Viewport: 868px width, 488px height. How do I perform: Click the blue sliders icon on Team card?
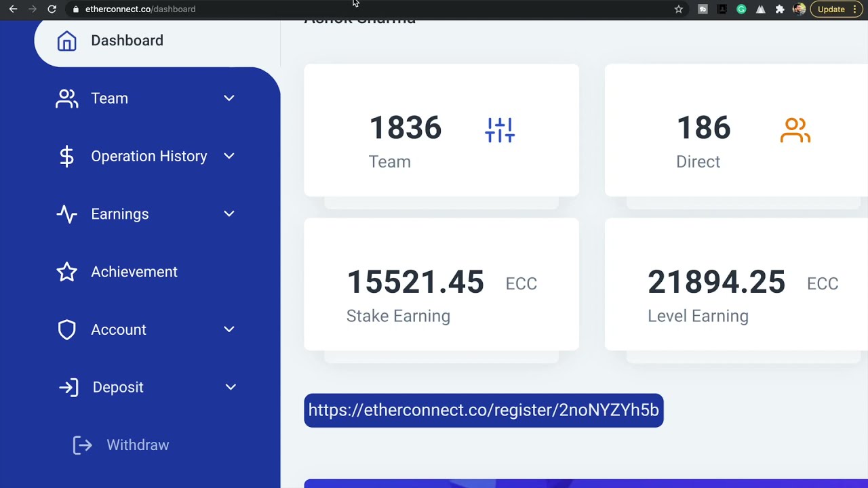pyautogui.click(x=500, y=130)
